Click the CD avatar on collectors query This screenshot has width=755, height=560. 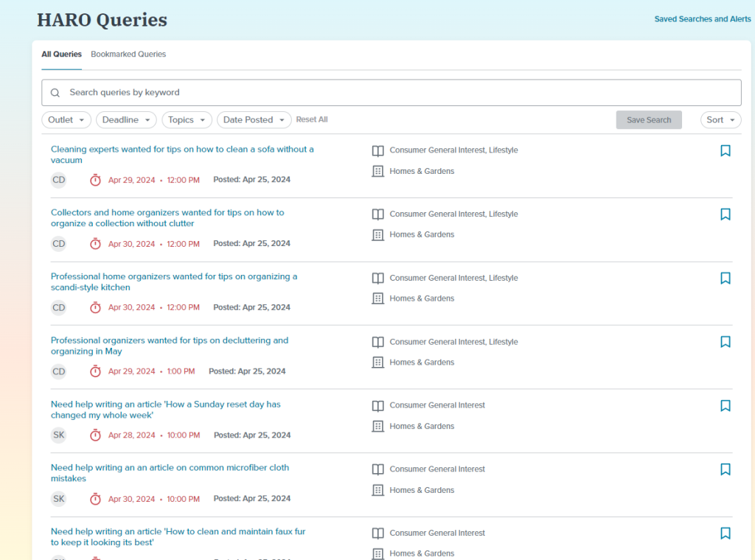59,244
